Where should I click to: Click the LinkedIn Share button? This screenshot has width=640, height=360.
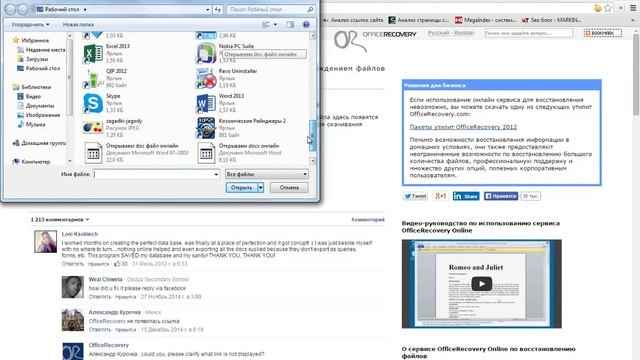pos(466,196)
